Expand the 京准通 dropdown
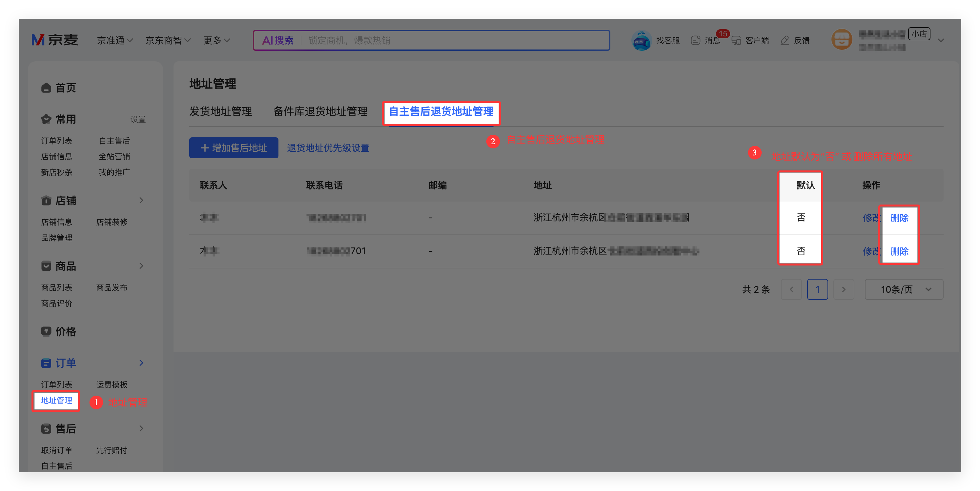980x491 pixels. [x=114, y=40]
